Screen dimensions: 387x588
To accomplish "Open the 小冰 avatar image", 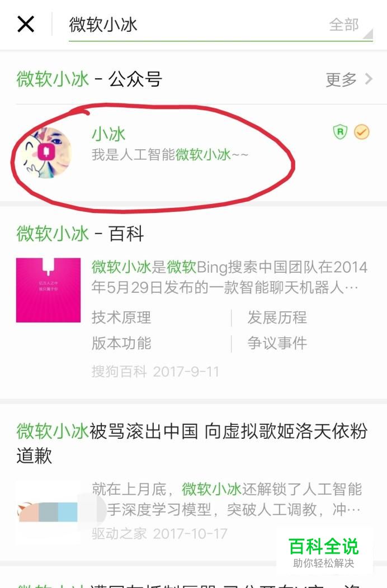I will [46, 153].
